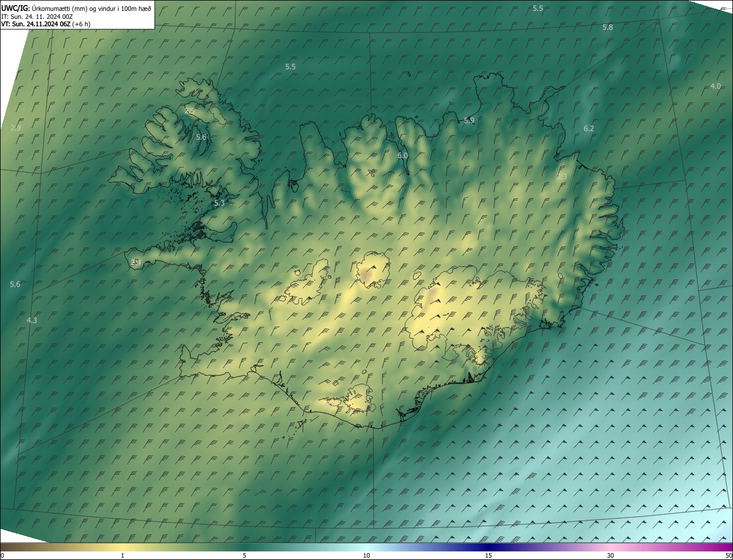The width and height of the screenshot is (733, 560).
Task: Click the "IT: Sun. 24. 11. 2024 00Z" line
Action: coord(37,17)
